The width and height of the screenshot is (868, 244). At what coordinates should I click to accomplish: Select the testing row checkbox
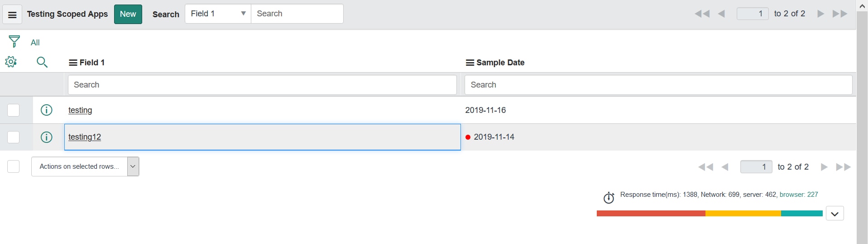14,110
